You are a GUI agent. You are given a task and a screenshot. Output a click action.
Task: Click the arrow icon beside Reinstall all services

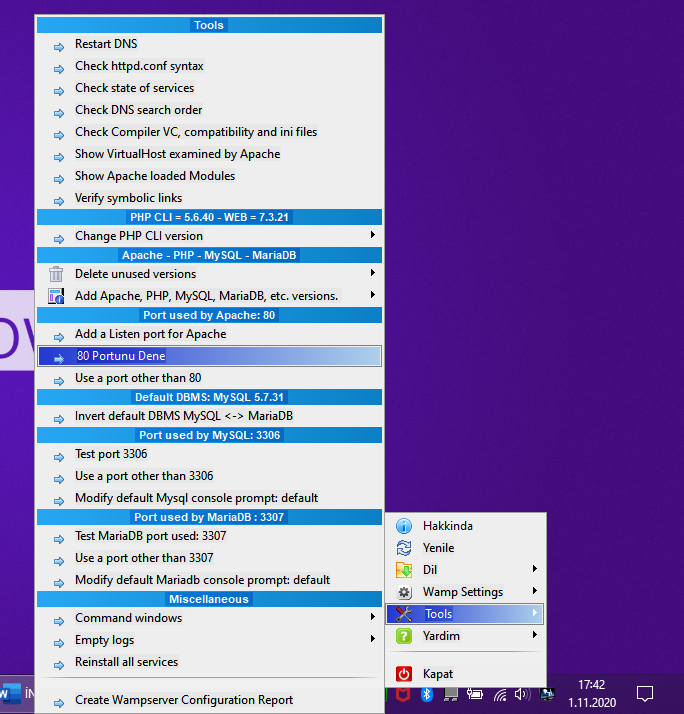[59, 665]
